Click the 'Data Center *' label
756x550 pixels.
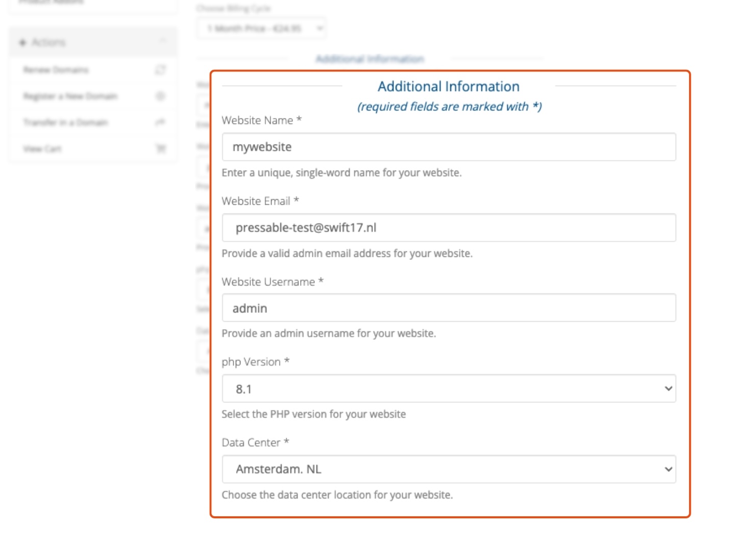point(255,443)
